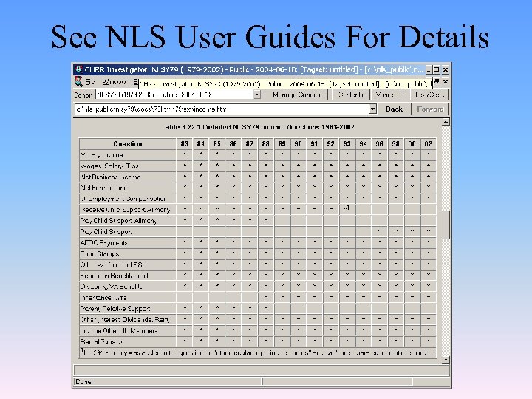The image size is (532, 399).
Task: Click the Receive Child Support, Alimony row label
Action: (x=126, y=210)
